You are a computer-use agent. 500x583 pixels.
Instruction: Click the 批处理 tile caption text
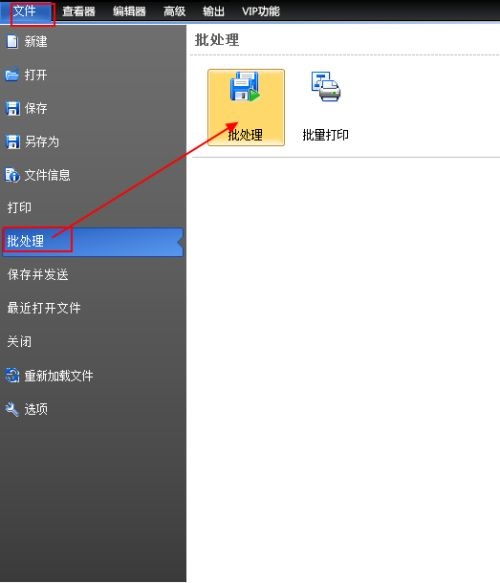tap(245, 135)
